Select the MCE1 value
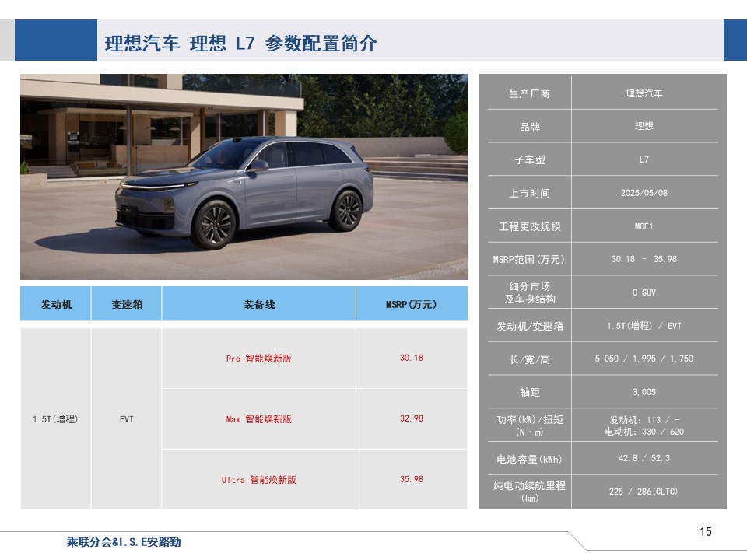The image size is (747, 560). pos(644,226)
